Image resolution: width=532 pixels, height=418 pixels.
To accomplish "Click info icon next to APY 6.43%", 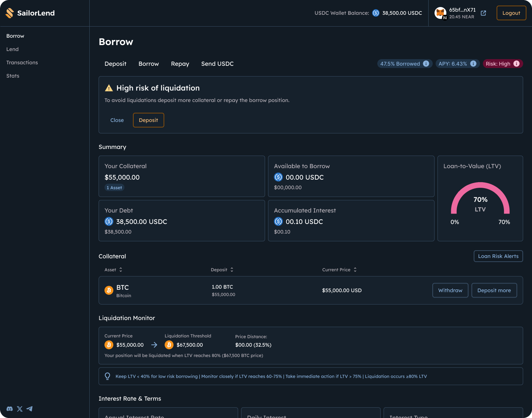I will (x=473, y=64).
